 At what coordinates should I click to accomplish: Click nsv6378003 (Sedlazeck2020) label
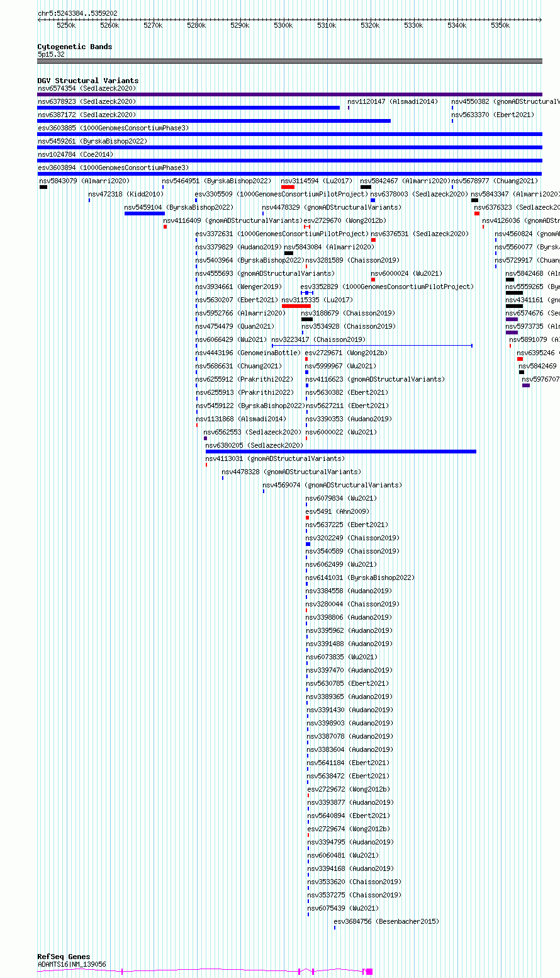[419, 194]
